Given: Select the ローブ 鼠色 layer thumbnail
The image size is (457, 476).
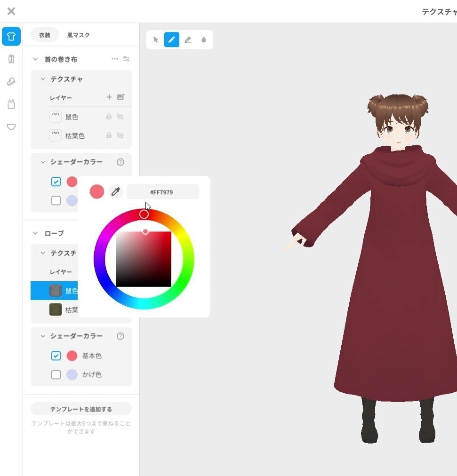Looking at the screenshot, I should tap(56, 291).
